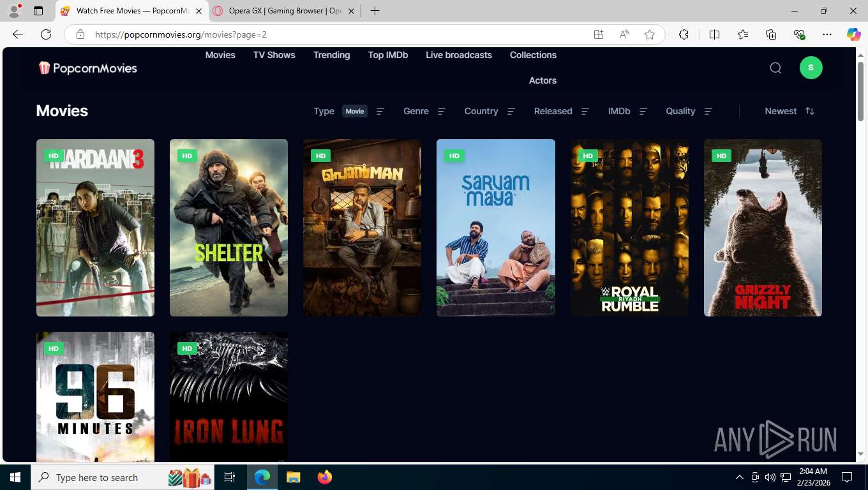This screenshot has width=868, height=490.
Task: Open the site search magnifier icon
Action: [x=775, y=68]
